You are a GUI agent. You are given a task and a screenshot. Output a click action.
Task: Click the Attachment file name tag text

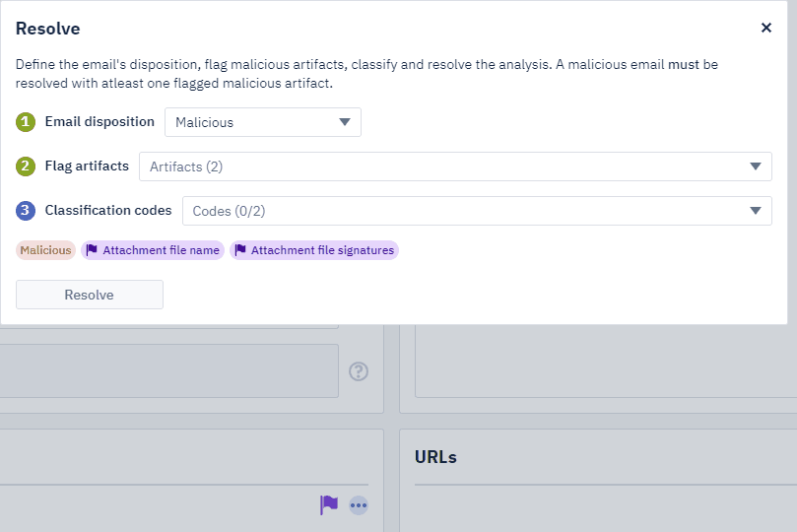click(x=161, y=250)
